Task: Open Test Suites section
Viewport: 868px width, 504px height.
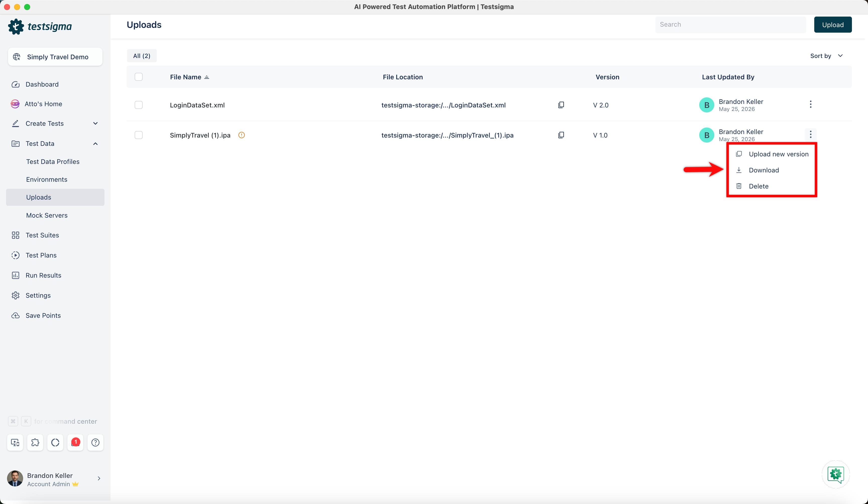Action: point(42,235)
